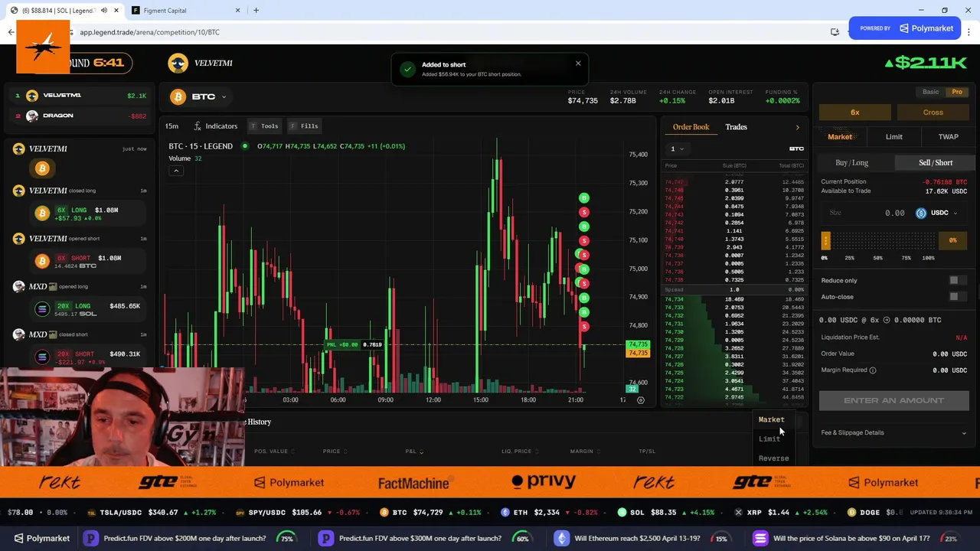The height and width of the screenshot is (551, 980).
Task: Set size slider to 100% mark
Action: [x=928, y=258]
